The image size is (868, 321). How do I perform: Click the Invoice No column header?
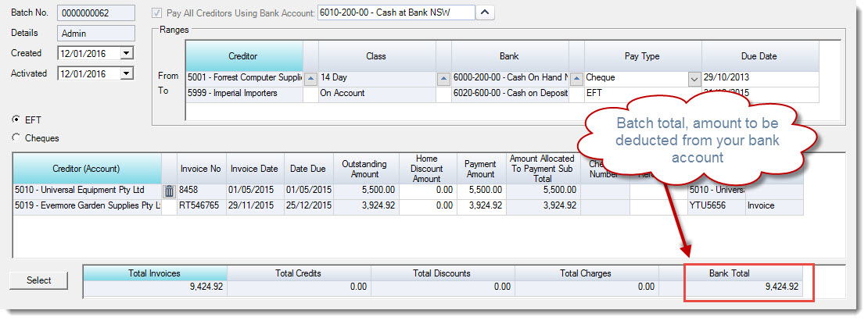pos(202,169)
